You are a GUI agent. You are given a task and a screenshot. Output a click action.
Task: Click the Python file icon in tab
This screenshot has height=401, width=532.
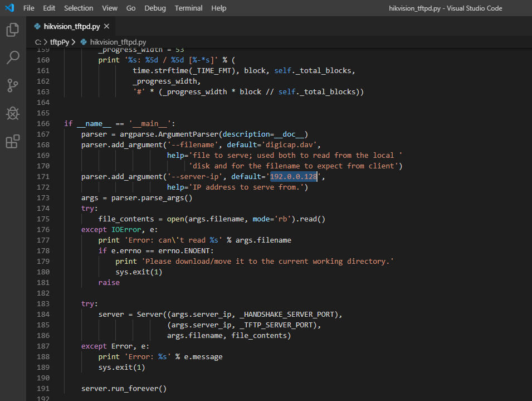37,26
